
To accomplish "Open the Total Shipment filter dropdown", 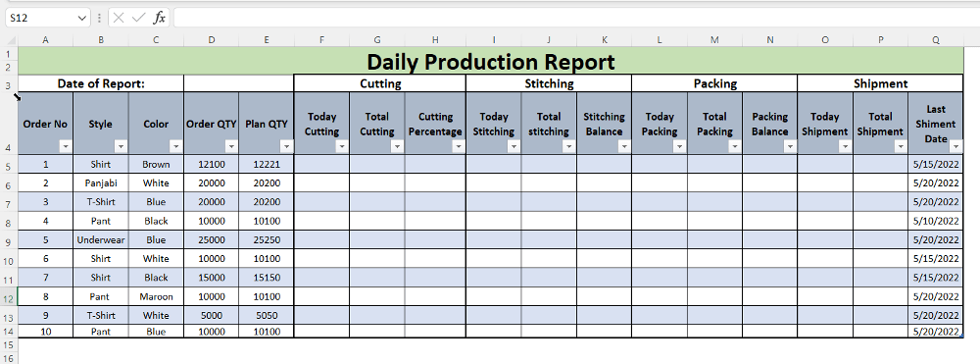I will point(901,146).
